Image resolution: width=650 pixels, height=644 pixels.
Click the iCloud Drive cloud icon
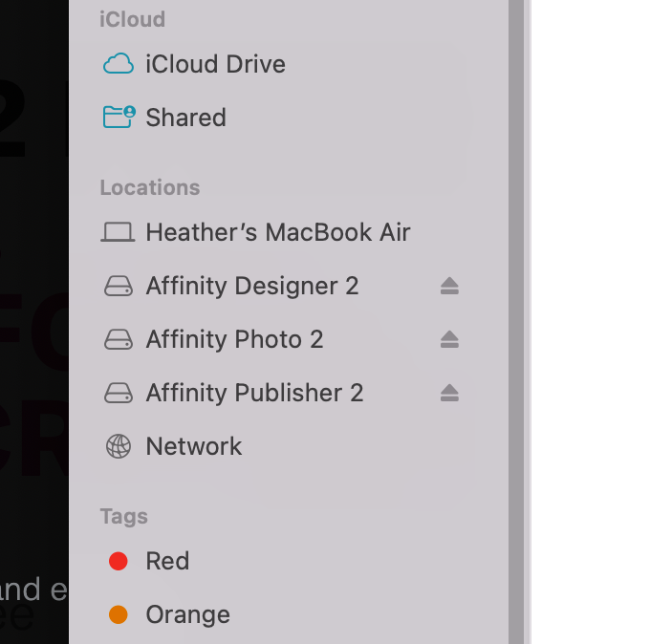click(x=119, y=64)
